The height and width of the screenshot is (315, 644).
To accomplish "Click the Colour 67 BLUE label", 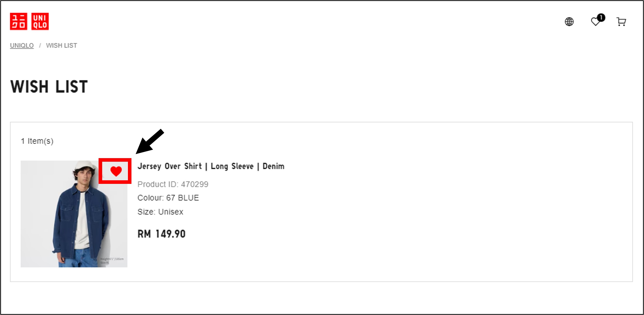I will (168, 198).
